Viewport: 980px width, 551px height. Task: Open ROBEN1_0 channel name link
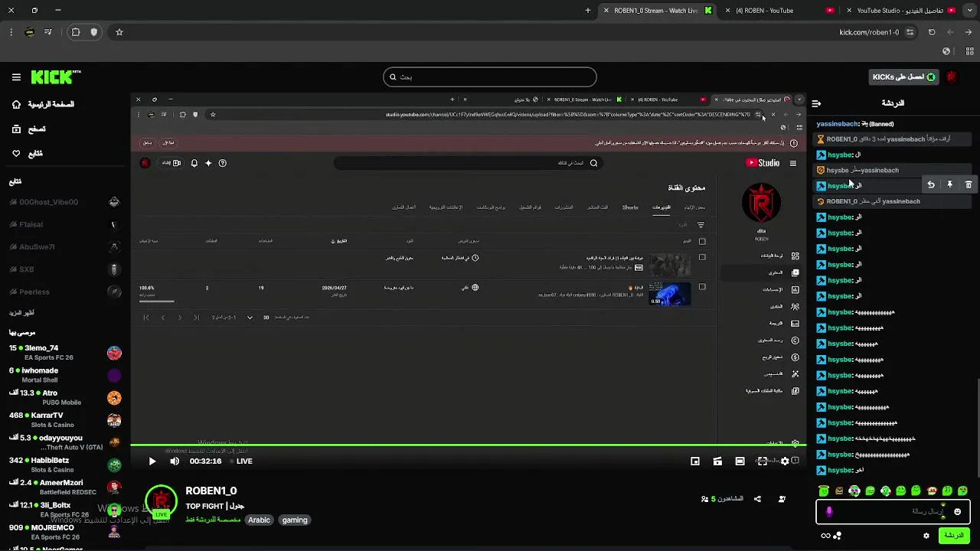click(x=211, y=491)
